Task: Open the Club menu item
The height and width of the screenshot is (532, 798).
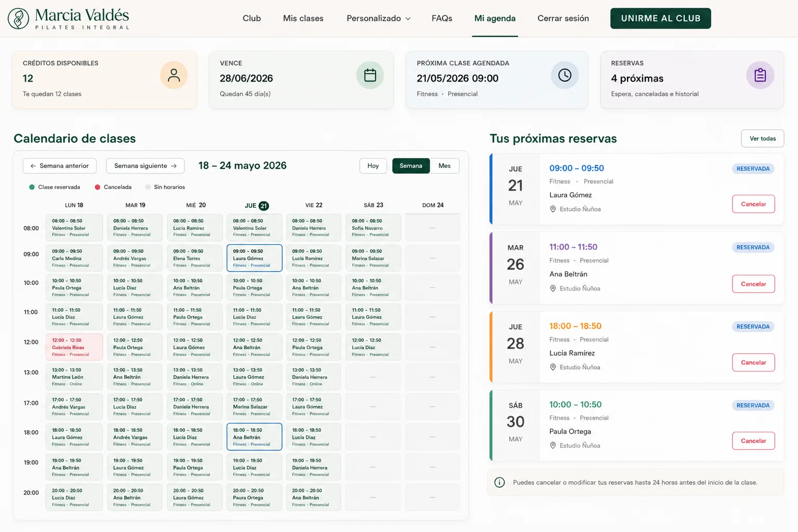Action: pyautogui.click(x=251, y=18)
